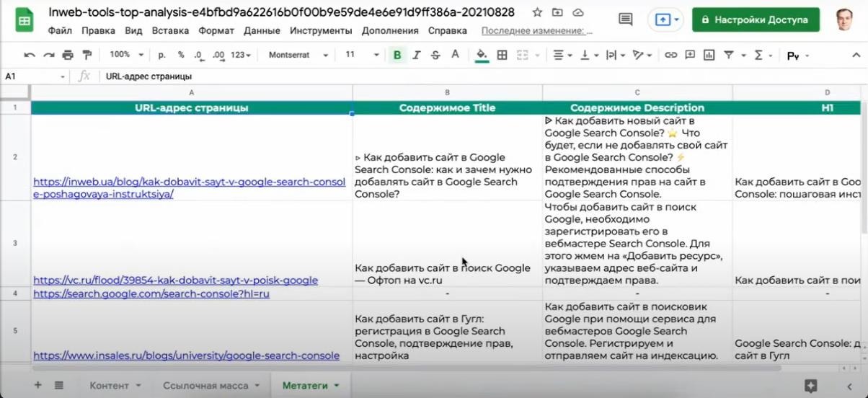Open the Правка menu
The image size is (868, 398).
click(99, 31)
